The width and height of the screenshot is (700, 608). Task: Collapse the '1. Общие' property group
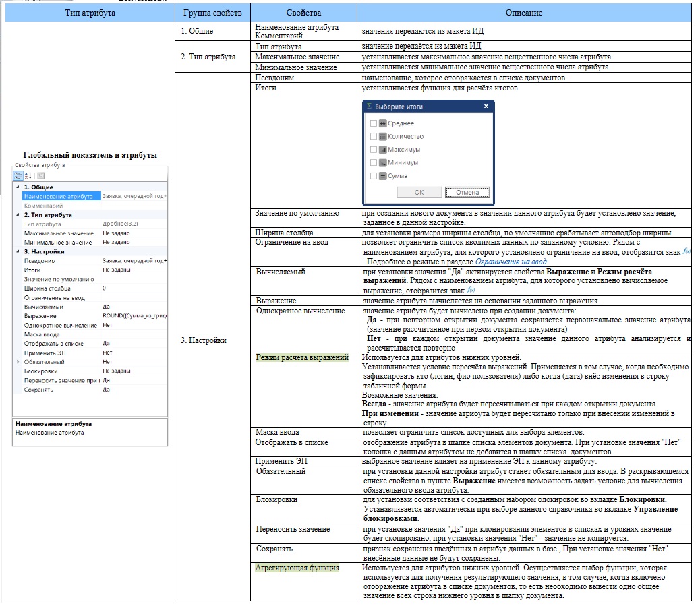click(x=18, y=187)
